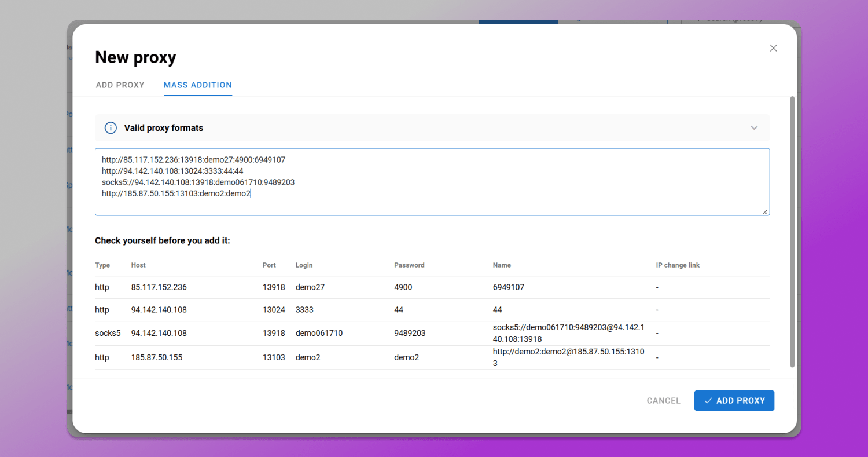Click the blue ADD PROXY button
The height and width of the screenshot is (457, 868).
[x=734, y=400]
